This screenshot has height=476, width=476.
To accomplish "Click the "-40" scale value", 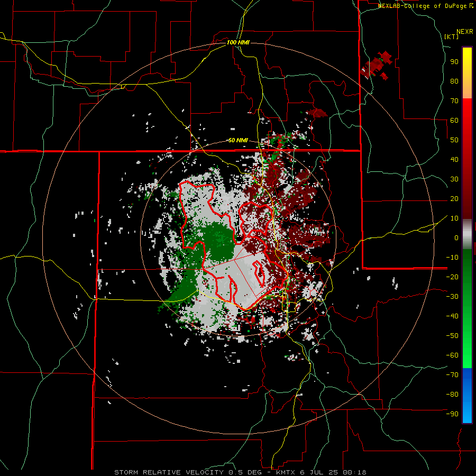I will tap(452, 316).
